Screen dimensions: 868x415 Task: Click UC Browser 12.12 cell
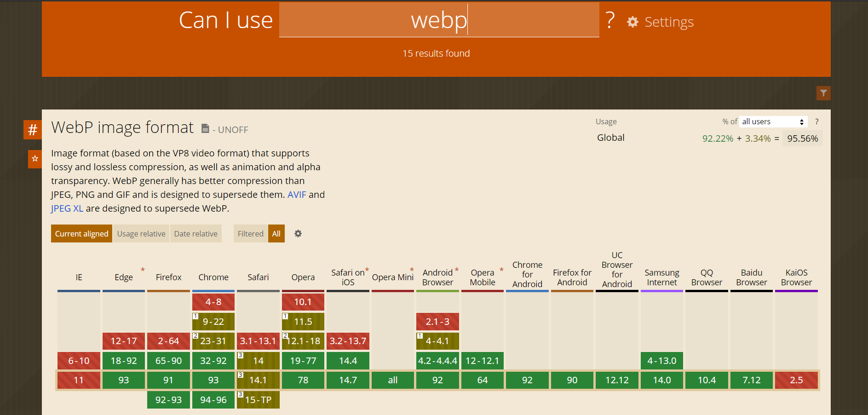click(617, 380)
